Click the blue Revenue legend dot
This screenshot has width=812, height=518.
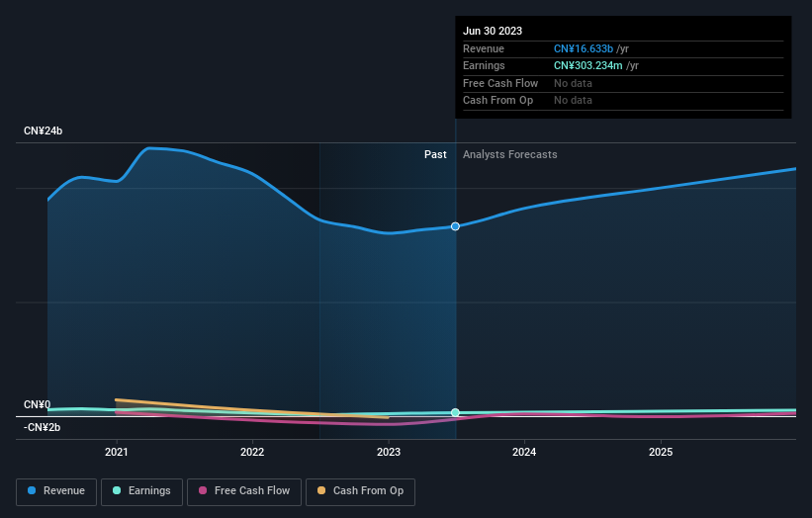(x=32, y=490)
